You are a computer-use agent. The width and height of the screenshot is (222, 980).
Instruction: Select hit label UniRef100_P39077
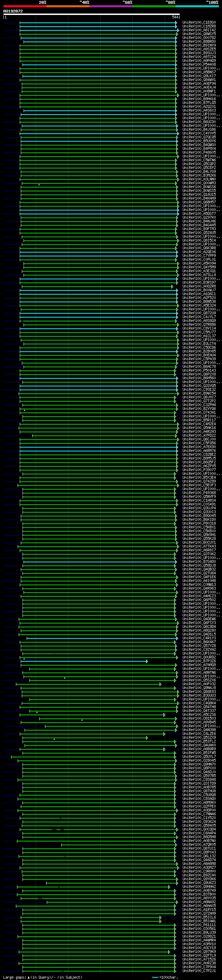click(x=199, y=469)
